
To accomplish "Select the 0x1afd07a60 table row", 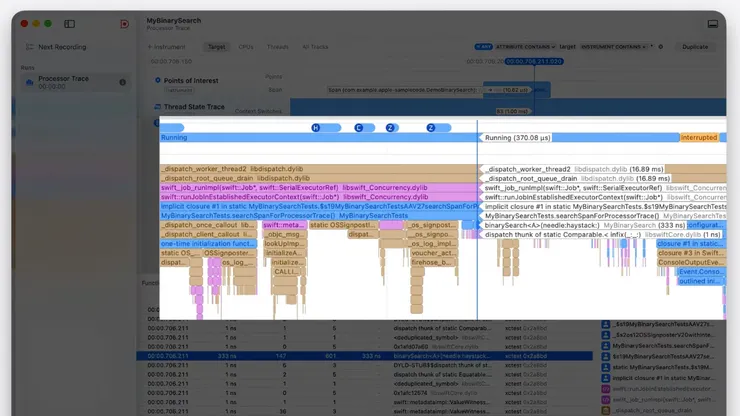I will coord(364,347).
